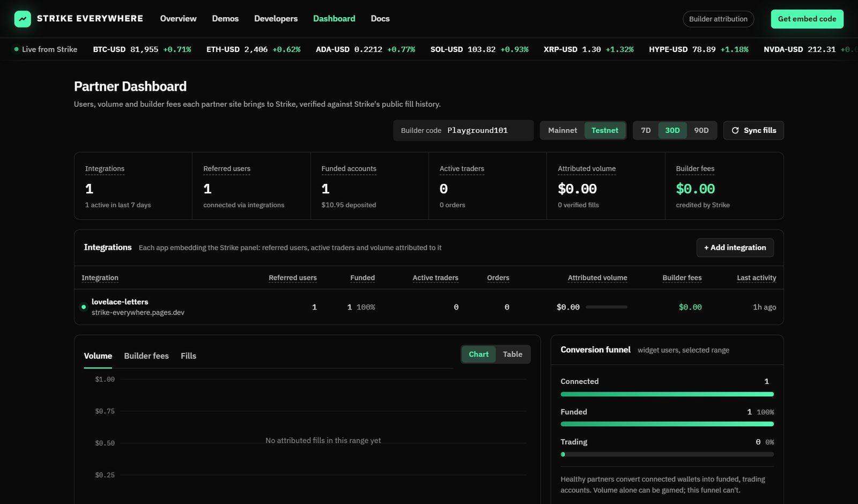The image size is (858, 504).
Task: Click the Attributed volume stat card label
Action: coord(587,169)
